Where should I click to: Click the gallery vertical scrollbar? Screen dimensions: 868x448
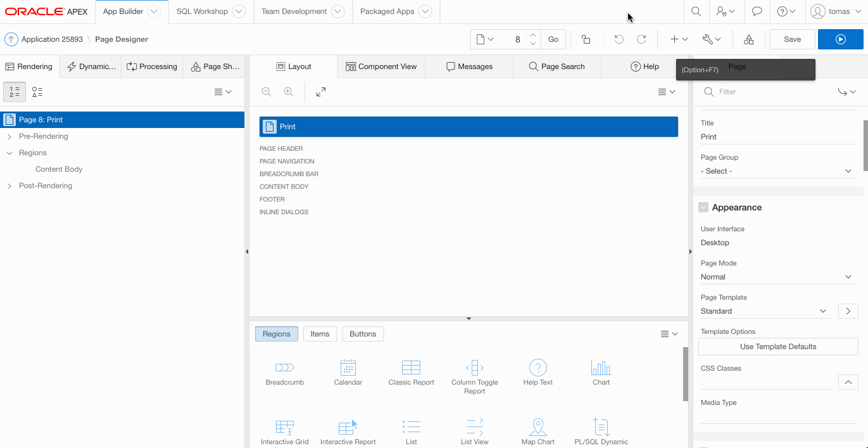pyautogui.click(x=685, y=374)
